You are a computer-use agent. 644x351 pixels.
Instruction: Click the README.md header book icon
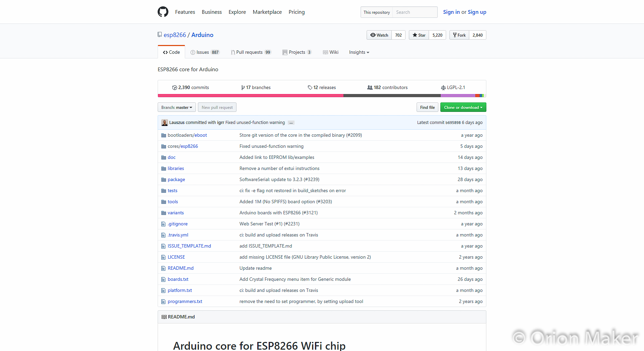[x=164, y=317]
